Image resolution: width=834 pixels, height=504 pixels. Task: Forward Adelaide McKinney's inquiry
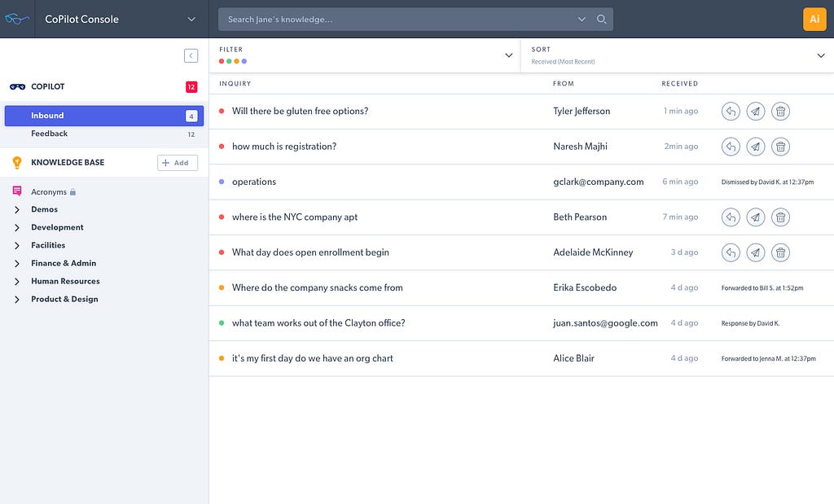tap(756, 252)
